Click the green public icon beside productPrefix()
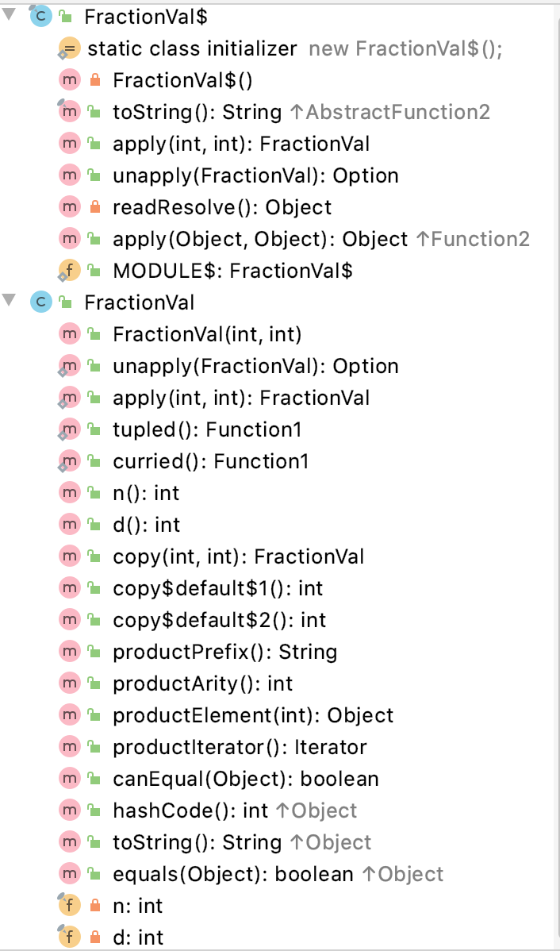Viewport: 560px width, 951px height. click(x=94, y=652)
